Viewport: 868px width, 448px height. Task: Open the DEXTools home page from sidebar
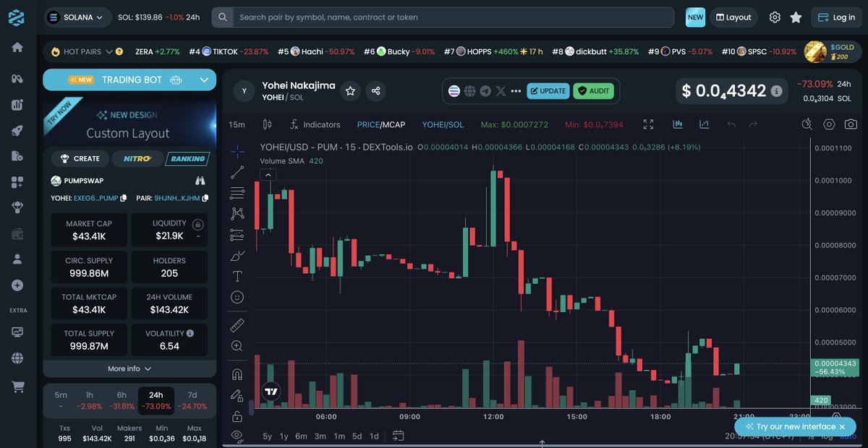point(17,47)
